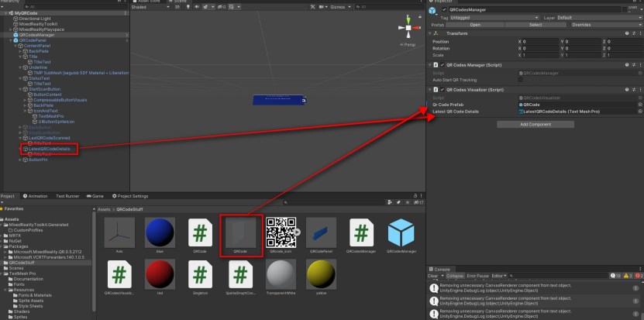Select the TransparentWhite material asset
Image resolution: width=644 pixels, height=320 pixels.
pos(281,277)
